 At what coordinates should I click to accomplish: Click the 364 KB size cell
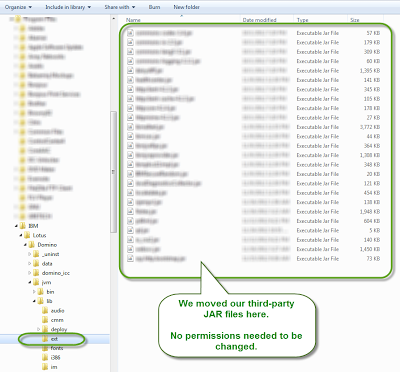pyautogui.click(x=372, y=146)
